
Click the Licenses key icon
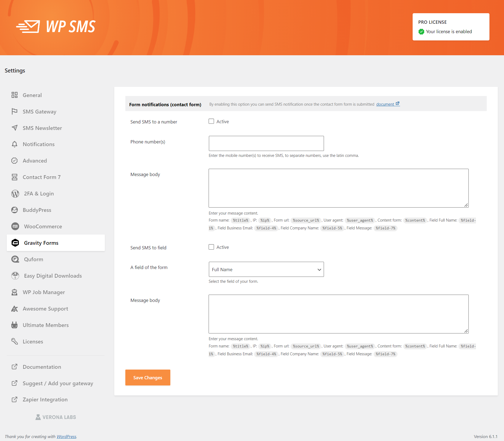pos(15,342)
